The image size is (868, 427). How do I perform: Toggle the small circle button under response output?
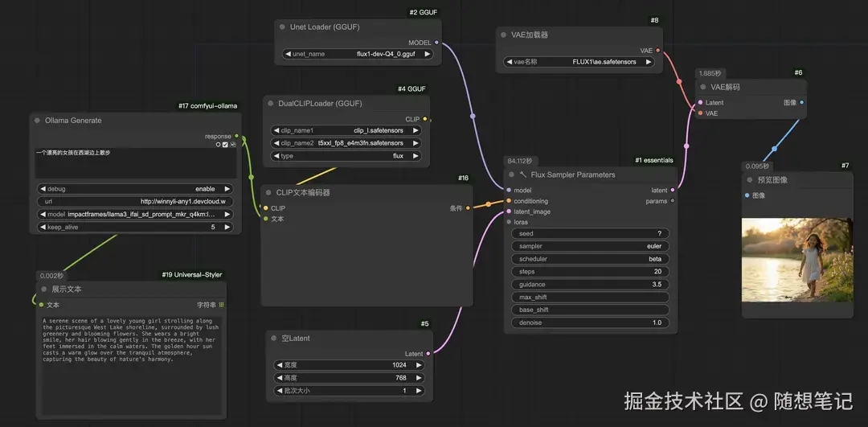click(x=218, y=145)
